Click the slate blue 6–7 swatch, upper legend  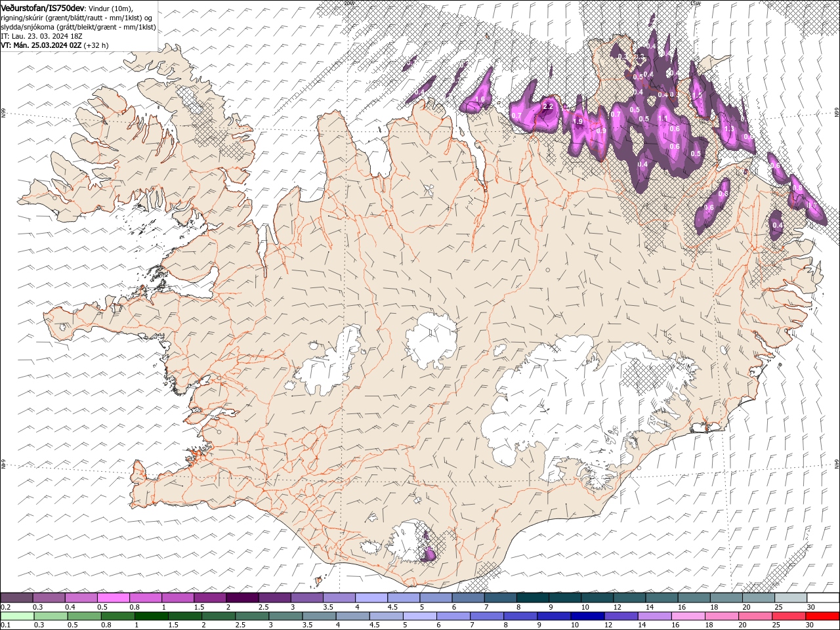[x=468, y=598]
